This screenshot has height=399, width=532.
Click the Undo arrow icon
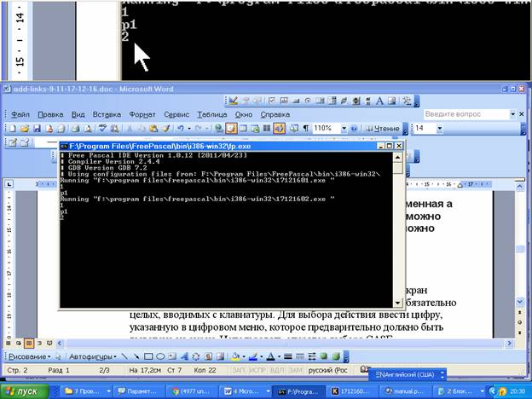(x=181, y=129)
